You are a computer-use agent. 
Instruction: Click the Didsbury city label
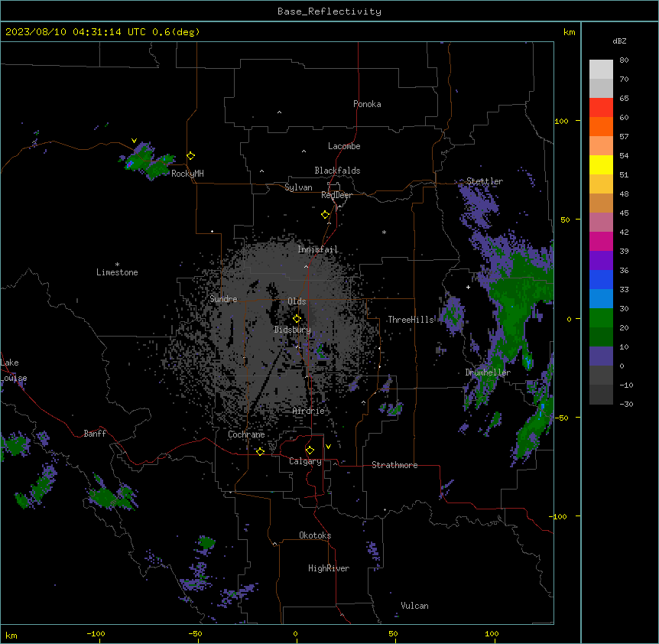click(293, 330)
